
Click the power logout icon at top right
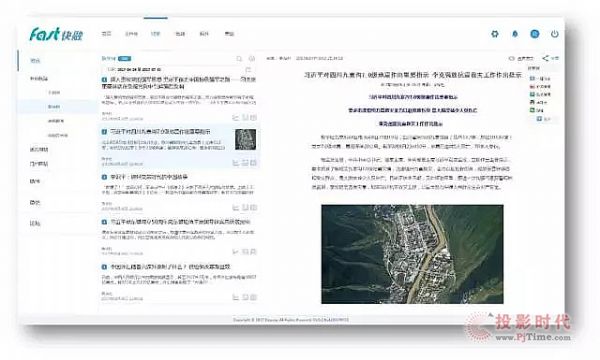(x=555, y=34)
